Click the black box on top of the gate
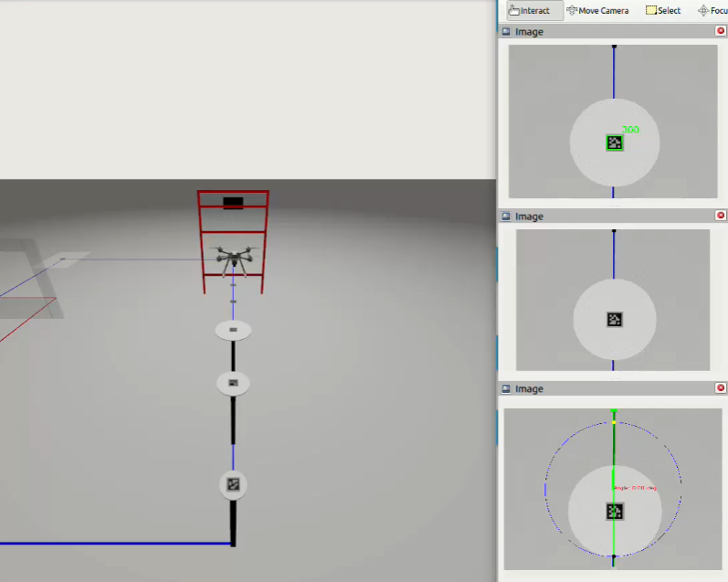 coord(233,203)
